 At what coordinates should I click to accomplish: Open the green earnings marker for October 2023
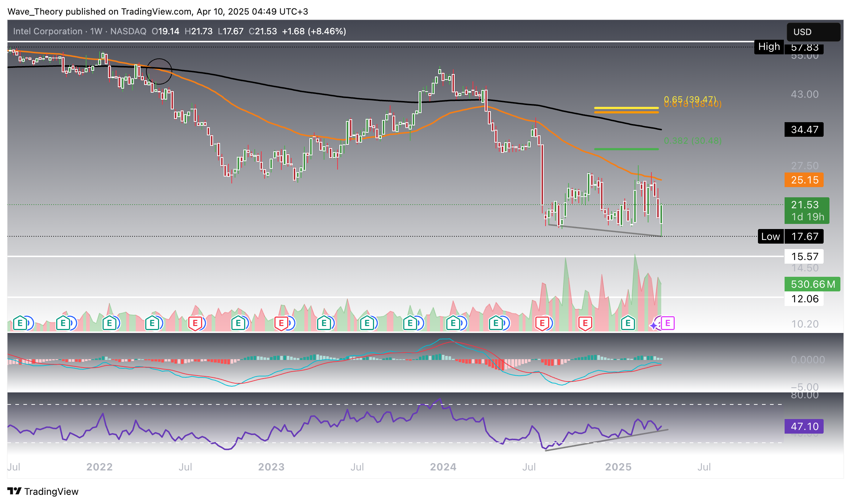(410, 323)
